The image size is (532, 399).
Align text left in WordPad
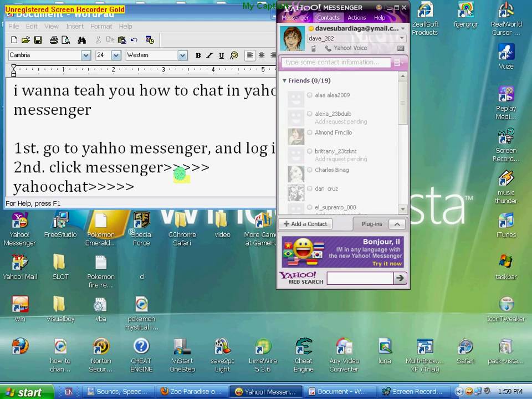click(x=250, y=55)
